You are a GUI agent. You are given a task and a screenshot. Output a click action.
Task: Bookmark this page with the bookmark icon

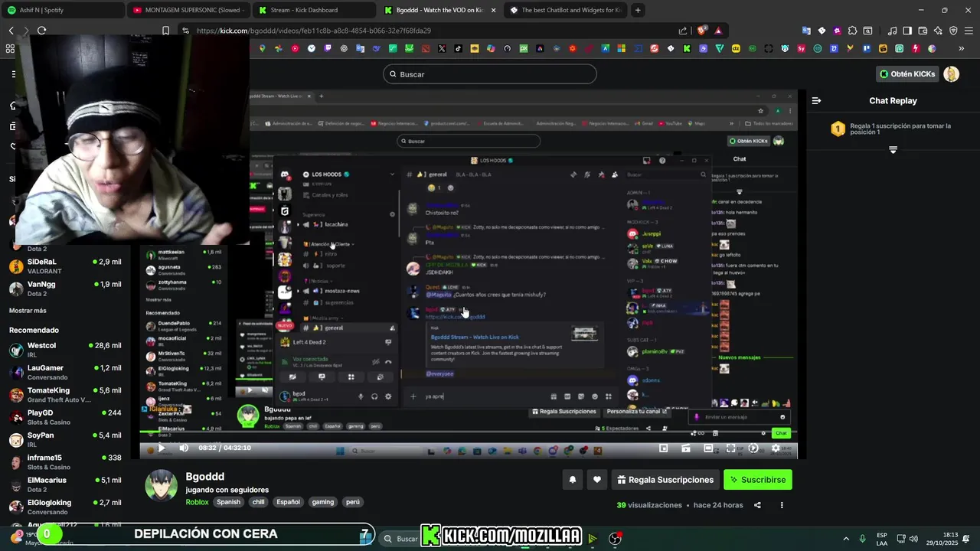coord(165,31)
